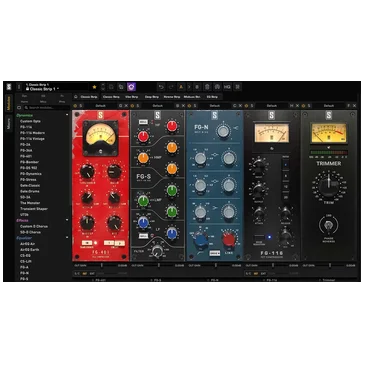Select the Vox Strip quick preset
The image size is (365, 365).
(x=131, y=97)
